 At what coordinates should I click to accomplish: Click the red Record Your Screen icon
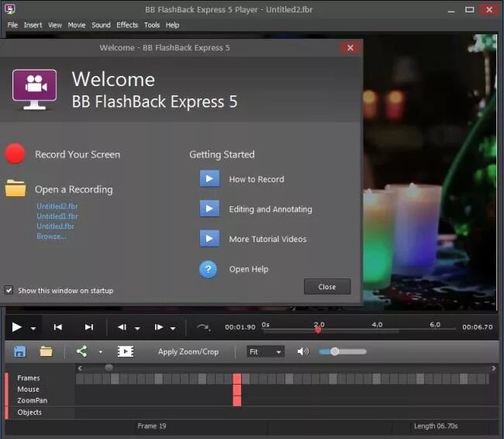(x=15, y=154)
